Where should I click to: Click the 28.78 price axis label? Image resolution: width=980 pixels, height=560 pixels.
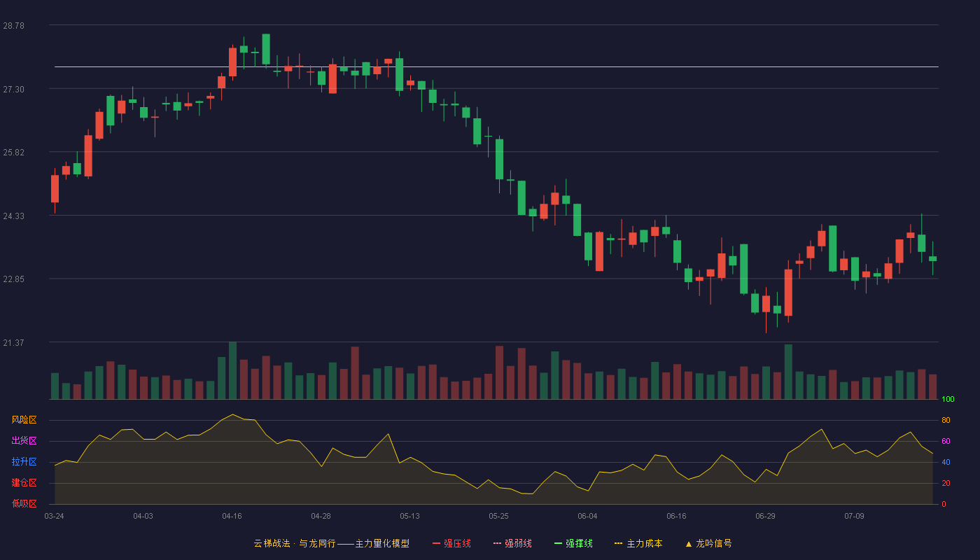pyautogui.click(x=13, y=25)
